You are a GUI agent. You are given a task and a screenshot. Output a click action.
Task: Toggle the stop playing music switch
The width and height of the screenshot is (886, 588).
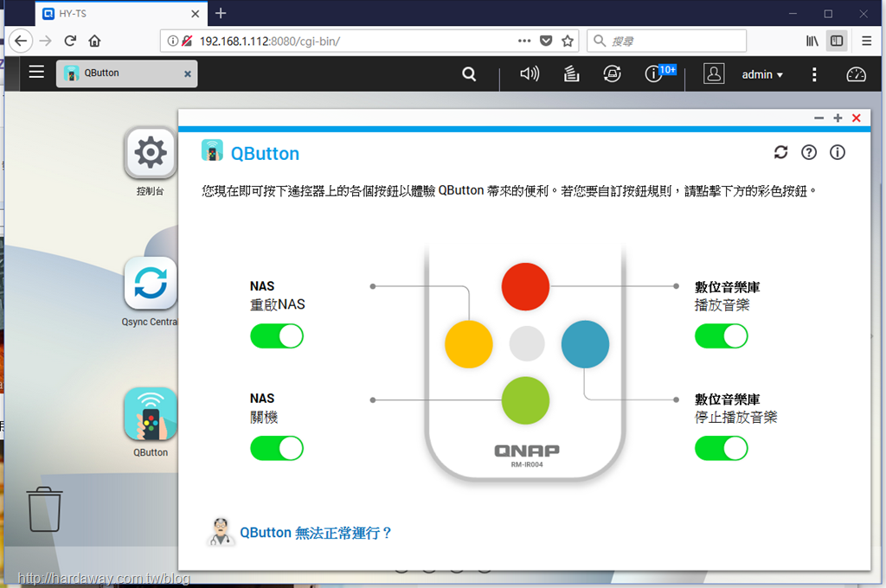pyautogui.click(x=721, y=448)
